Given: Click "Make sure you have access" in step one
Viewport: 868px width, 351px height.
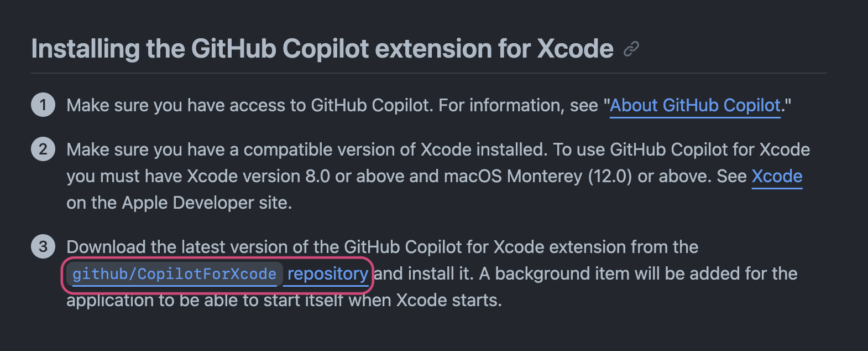Looking at the screenshot, I should (x=178, y=105).
